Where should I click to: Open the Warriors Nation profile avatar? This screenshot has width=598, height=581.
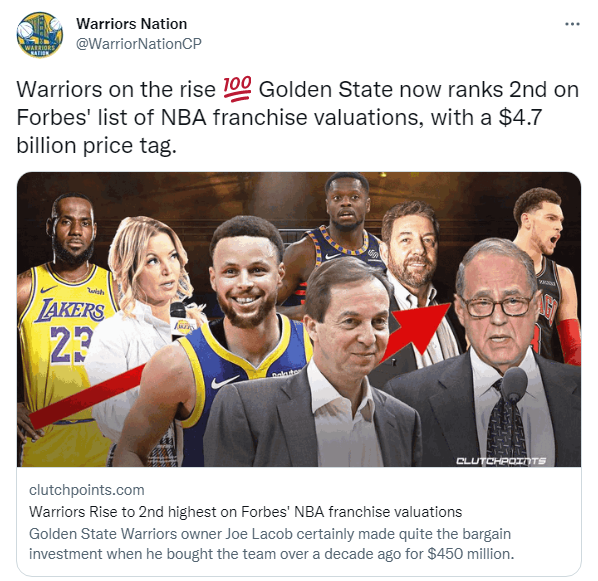pyautogui.click(x=39, y=34)
